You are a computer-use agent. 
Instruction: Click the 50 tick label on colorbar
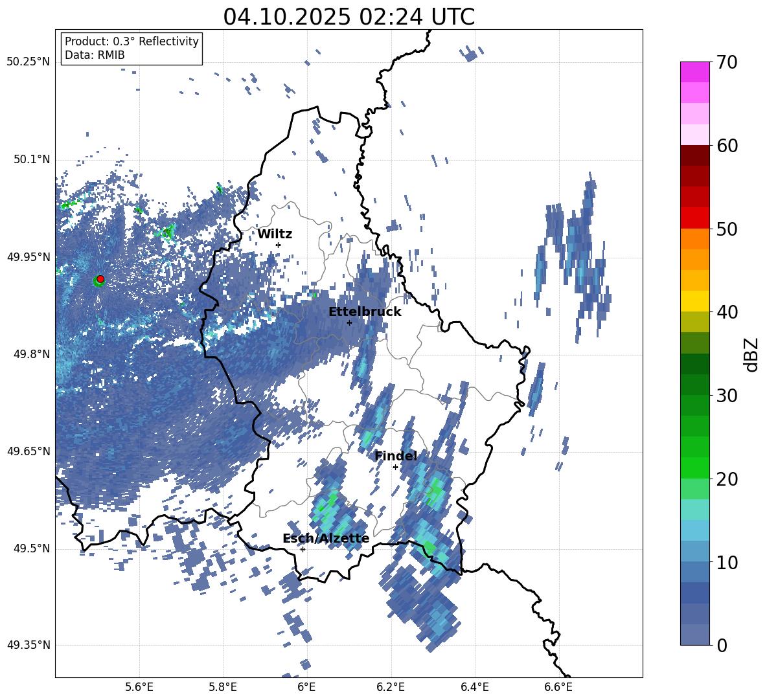(x=727, y=229)
